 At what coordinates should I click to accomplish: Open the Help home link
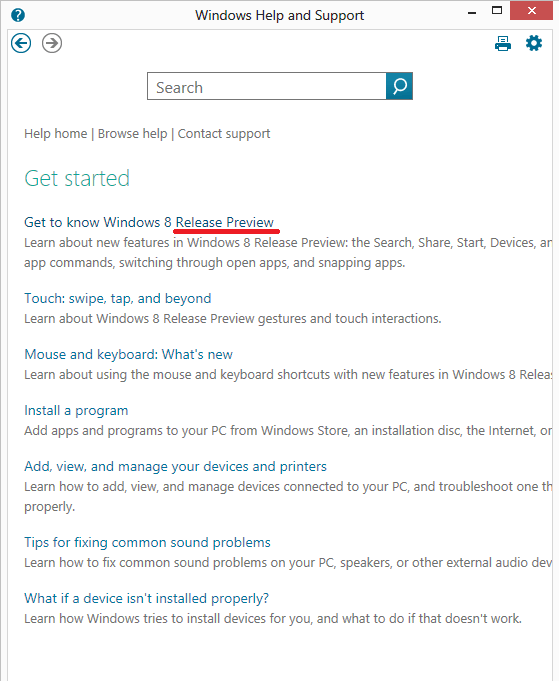[56, 134]
